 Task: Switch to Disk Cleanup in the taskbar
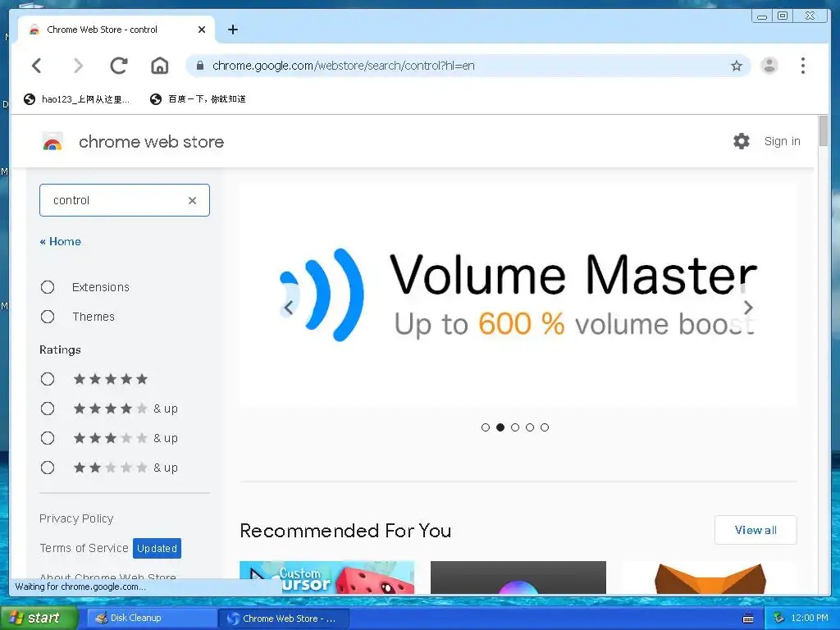click(152, 619)
